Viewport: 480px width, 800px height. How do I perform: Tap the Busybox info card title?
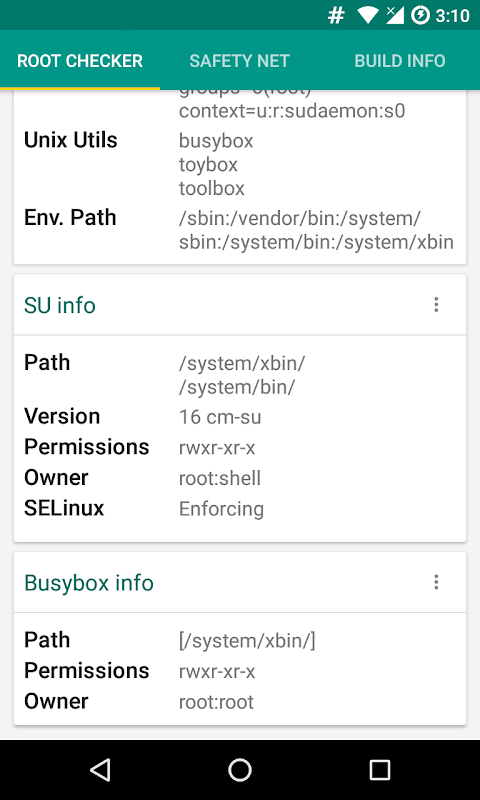[x=89, y=582]
